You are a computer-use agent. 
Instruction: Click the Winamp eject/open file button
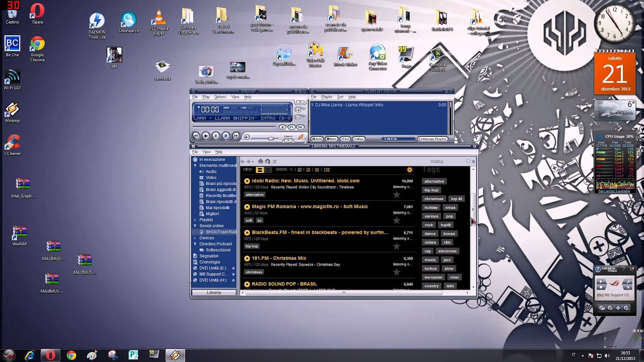click(283, 128)
